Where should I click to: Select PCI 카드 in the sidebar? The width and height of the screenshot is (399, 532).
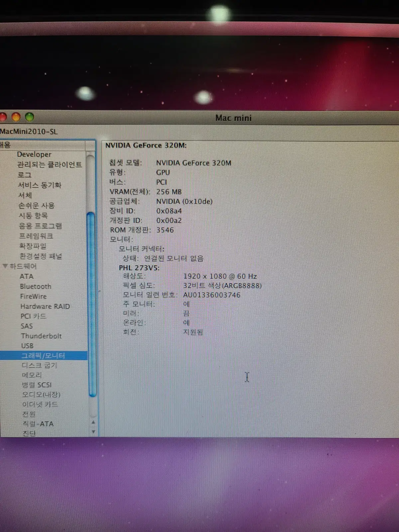coord(34,316)
